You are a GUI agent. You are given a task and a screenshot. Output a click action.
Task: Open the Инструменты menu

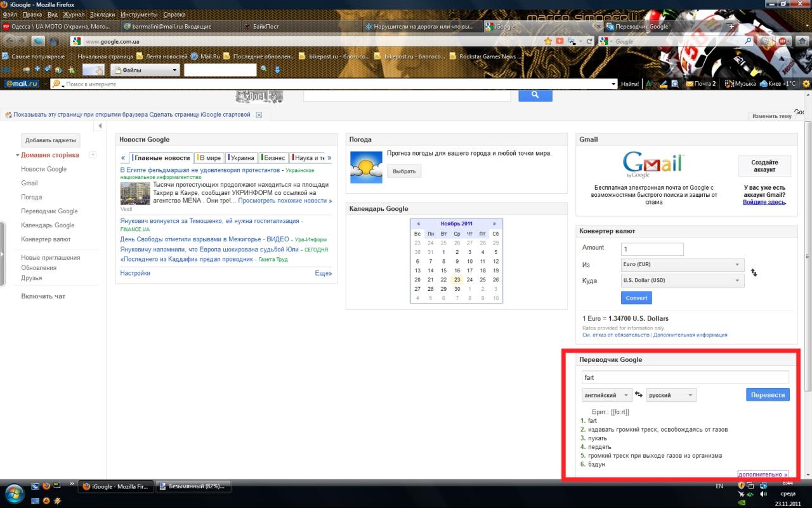[140, 14]
